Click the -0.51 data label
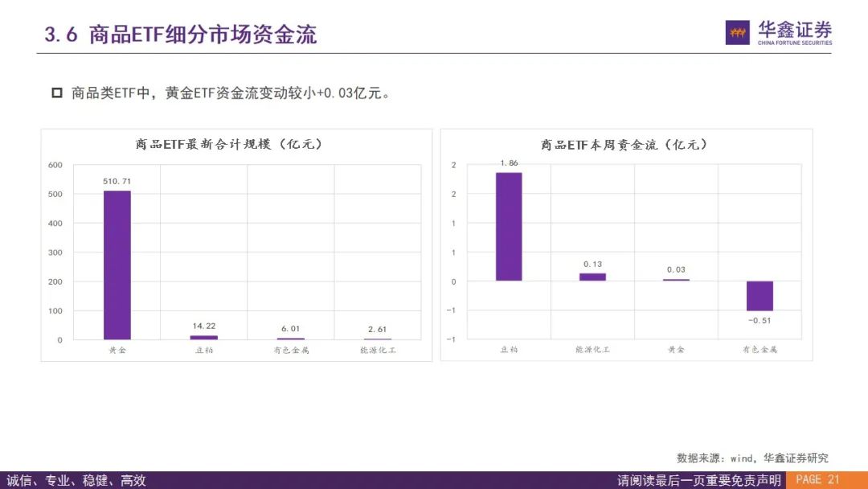 [x=759, y=321]
